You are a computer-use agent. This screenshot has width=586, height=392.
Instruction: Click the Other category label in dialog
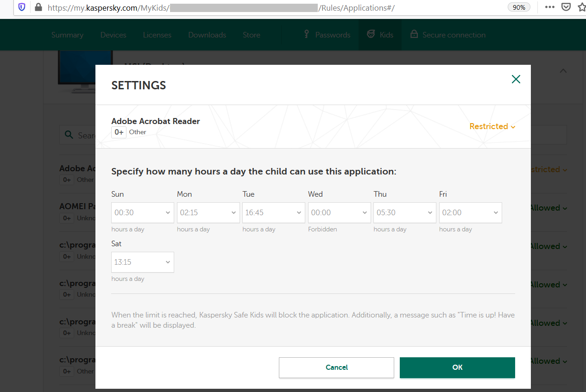tap(138, 132)
